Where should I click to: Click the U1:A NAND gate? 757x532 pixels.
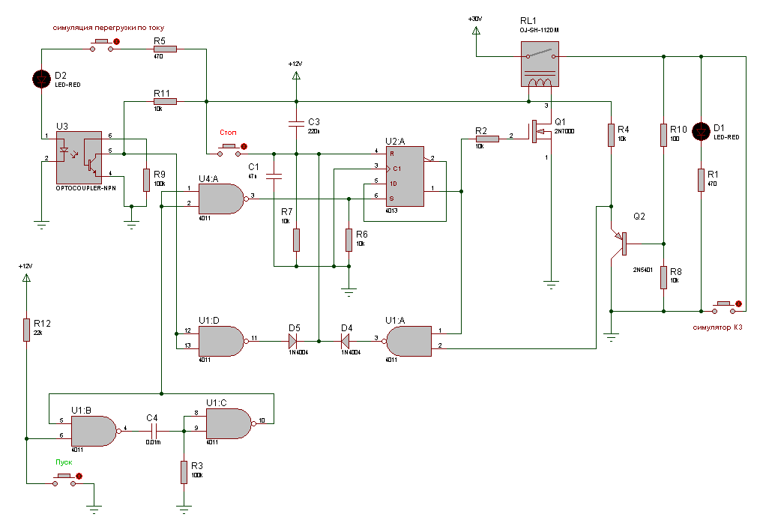408,339
